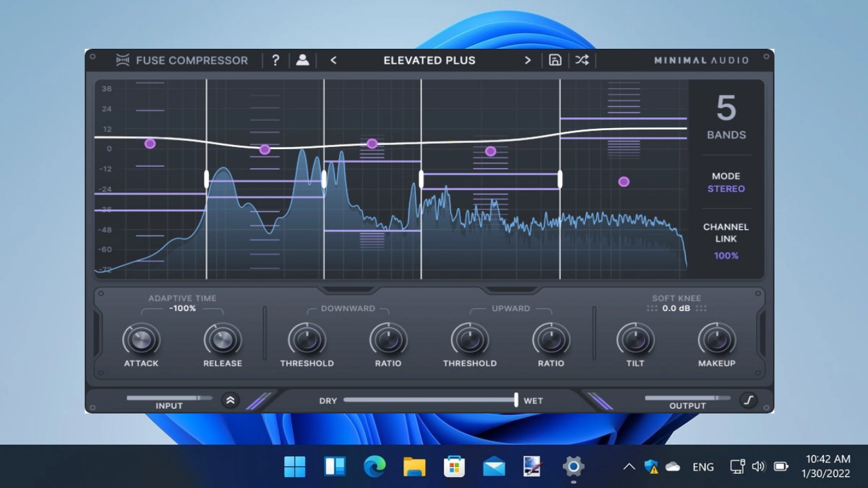The height and width of the screenshot is (488, 868).
Task: Select the band 1 purple node
Action: 150,144
